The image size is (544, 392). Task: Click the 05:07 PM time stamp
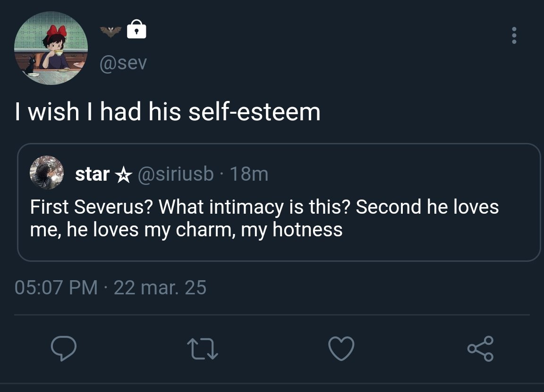(x=56, y=287)
